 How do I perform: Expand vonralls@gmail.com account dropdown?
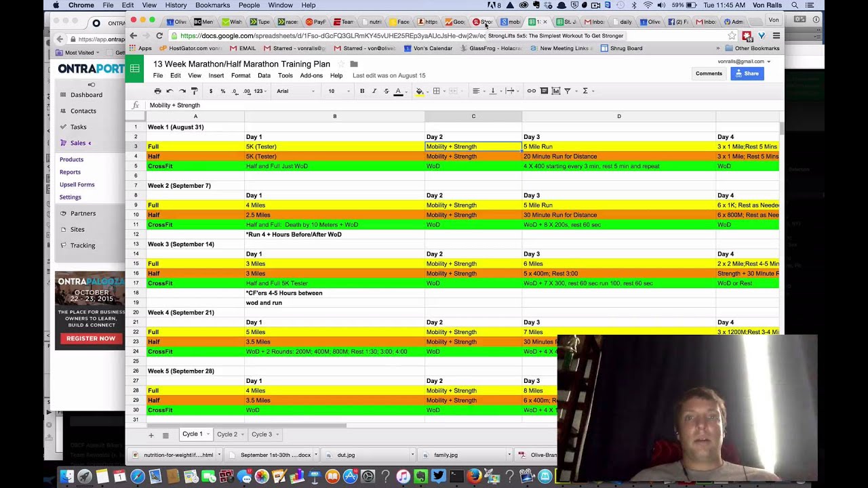click(x=768, y=62)
